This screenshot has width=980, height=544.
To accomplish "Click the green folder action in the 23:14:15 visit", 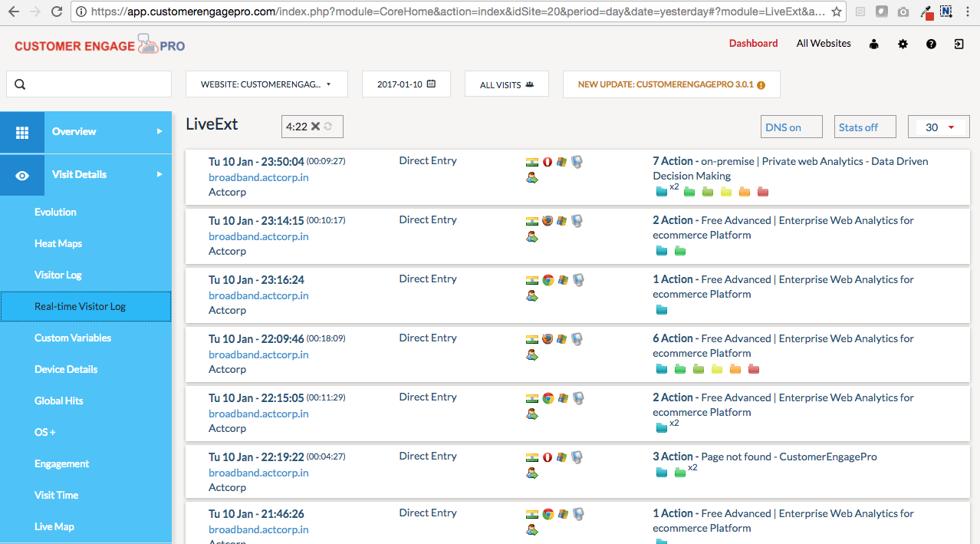I will point(680,251).
